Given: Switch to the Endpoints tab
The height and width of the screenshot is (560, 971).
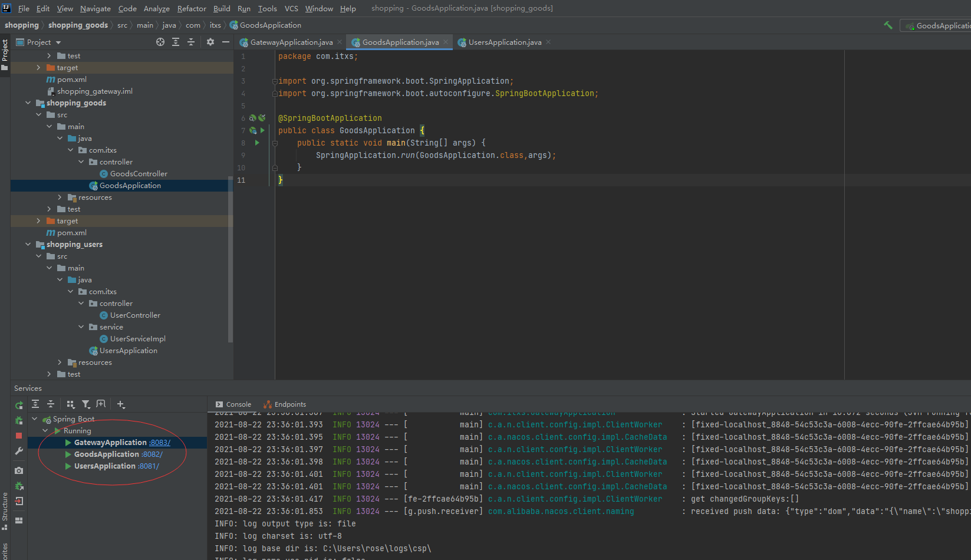Looking at the screenshot, I should coord(285,404).
